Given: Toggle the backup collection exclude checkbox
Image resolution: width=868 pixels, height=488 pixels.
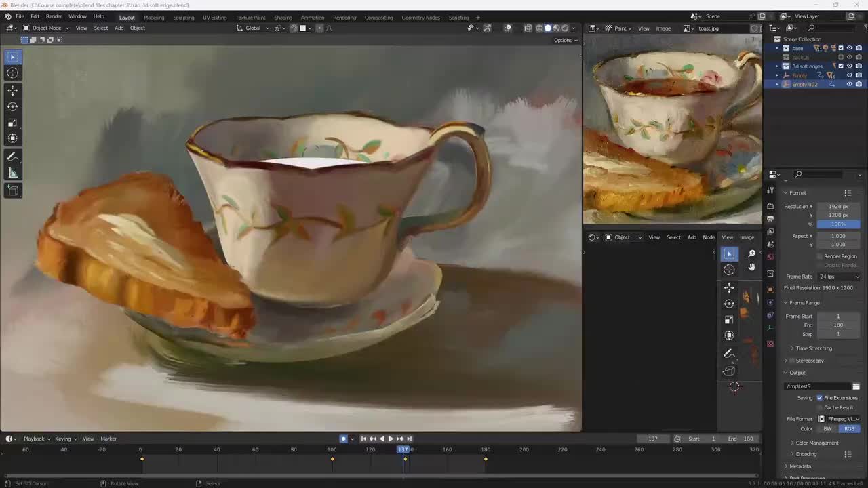Looking at the screenshot, I should pyautogui.click(x=841, y=57).
